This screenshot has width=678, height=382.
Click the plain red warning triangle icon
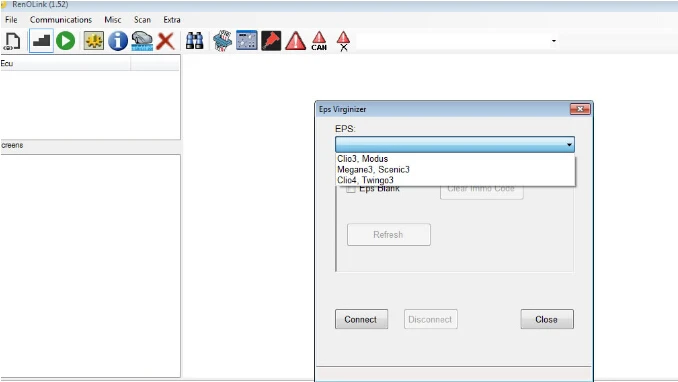(295, 41)
